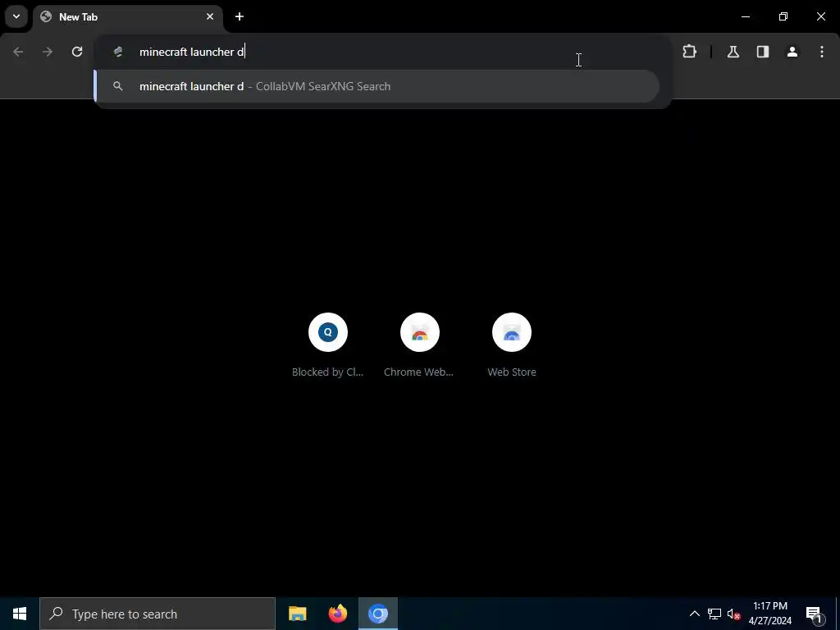Viewport: 840px width, 630px height.
Task: Reload the page
Action: click(x=77, y=52)
